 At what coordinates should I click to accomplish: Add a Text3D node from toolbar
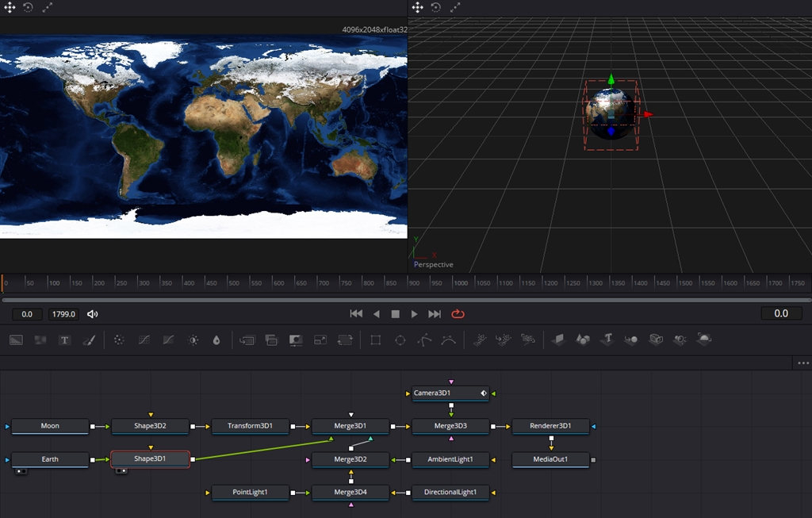click(x=607, y=340)
